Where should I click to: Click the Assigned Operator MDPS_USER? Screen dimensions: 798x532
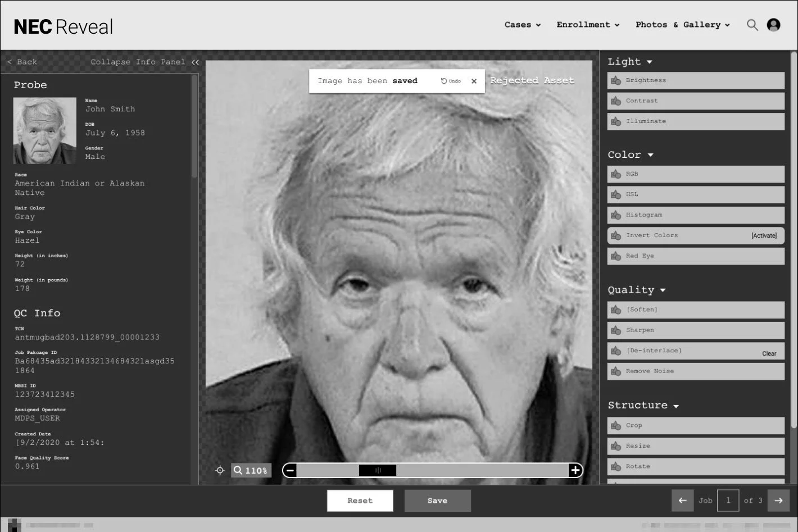pyautogui.click(x=37, y=419)
